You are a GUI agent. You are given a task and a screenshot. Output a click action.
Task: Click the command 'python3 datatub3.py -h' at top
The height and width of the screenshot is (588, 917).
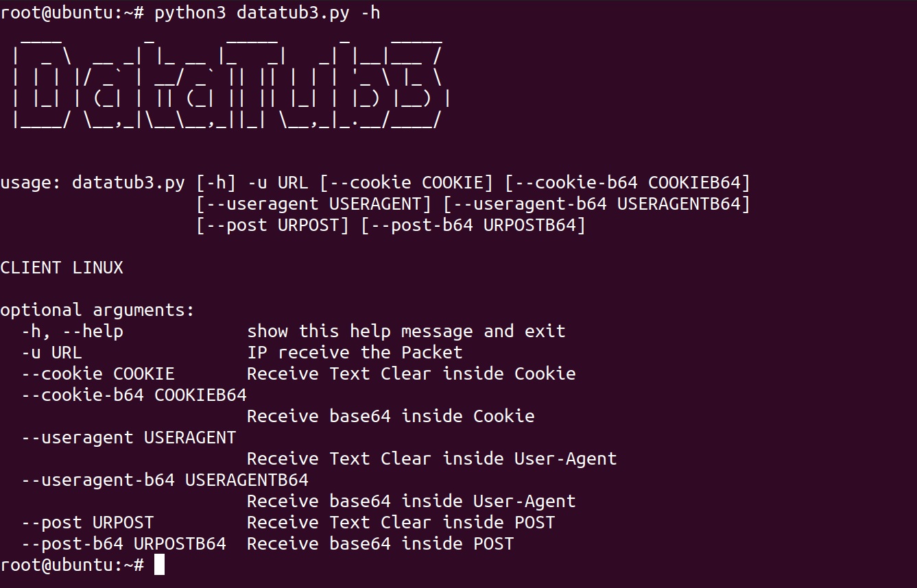click(x=267, y=13)
